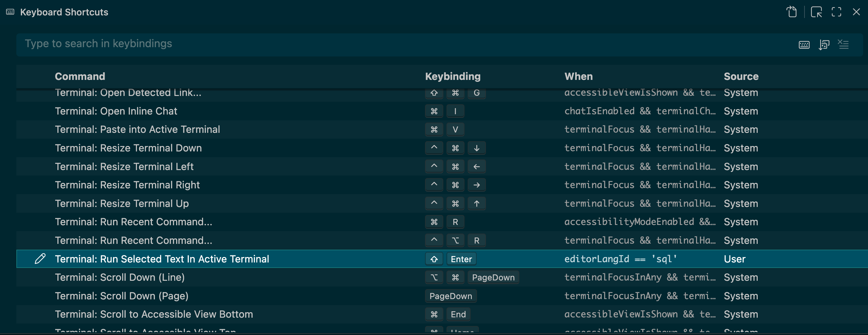Click the split editor layout icon
This screenshot has height=335, width=868.
(816, 12)
